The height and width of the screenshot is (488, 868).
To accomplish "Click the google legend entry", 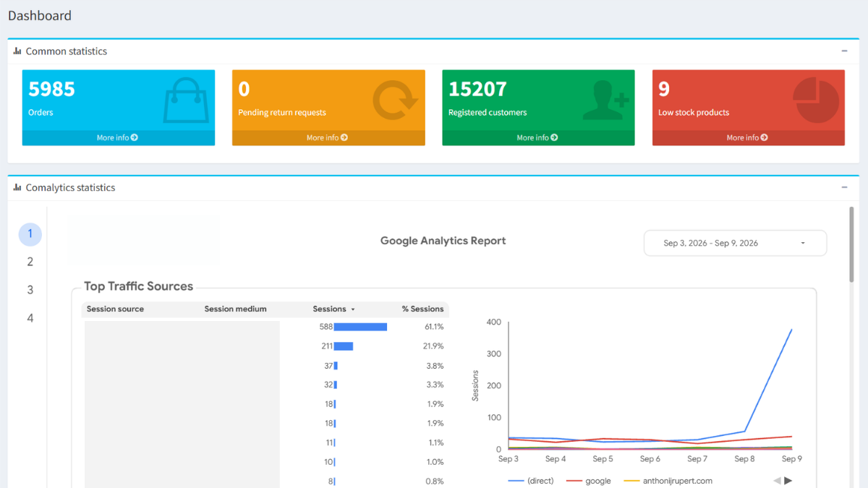I will 589,481.
